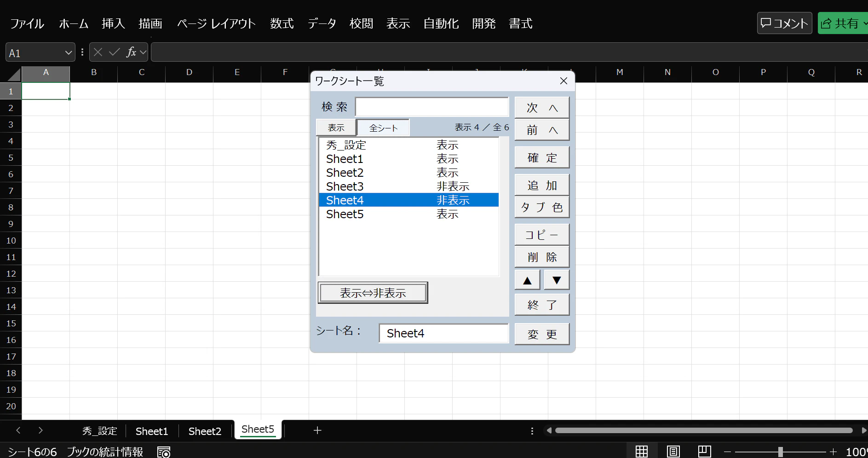Click the formula bar input area
Viewport: 868px width, 458px height.
click(508, 52)
